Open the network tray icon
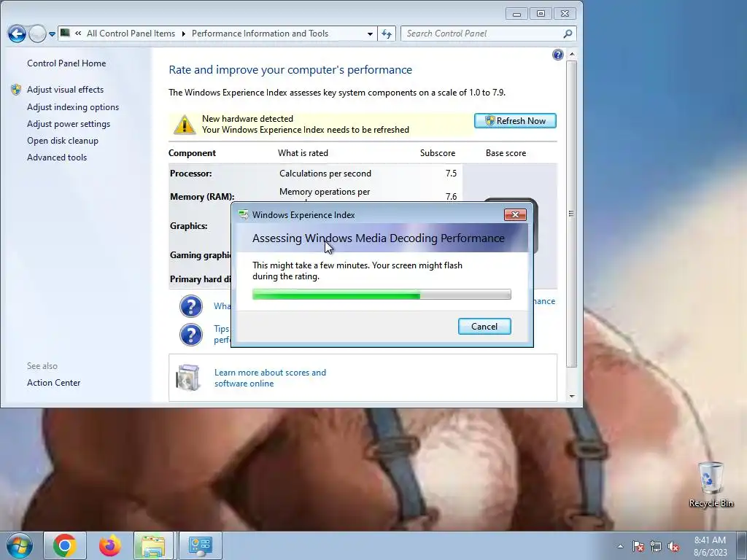Screen dimensions: 747x560 pyautogui.click(x=656, y=546)
